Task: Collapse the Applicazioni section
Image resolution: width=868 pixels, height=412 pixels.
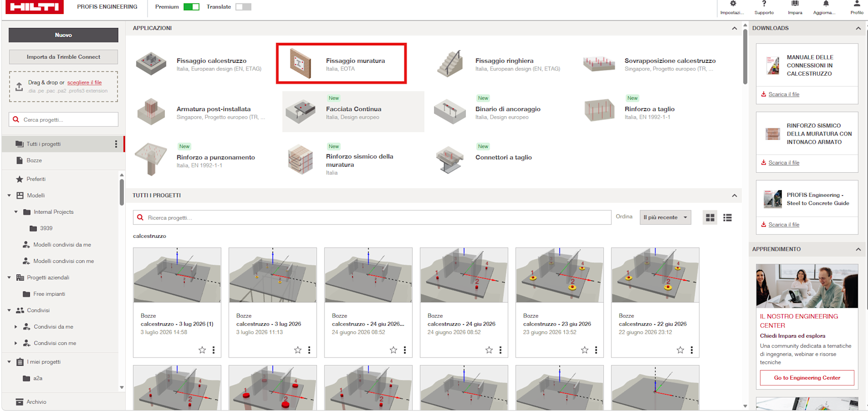Action: (734, 28)
